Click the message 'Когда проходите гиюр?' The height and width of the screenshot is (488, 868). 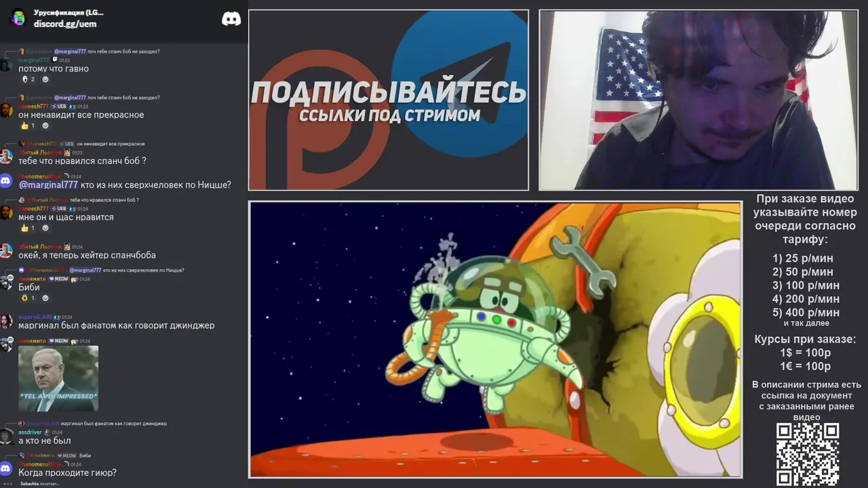point(67,473)
